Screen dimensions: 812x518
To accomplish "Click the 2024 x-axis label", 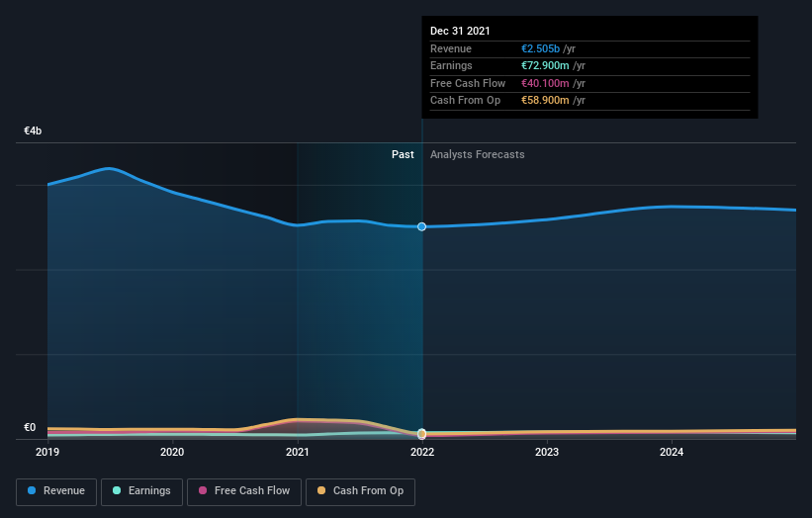I will [x=672, y=452].
